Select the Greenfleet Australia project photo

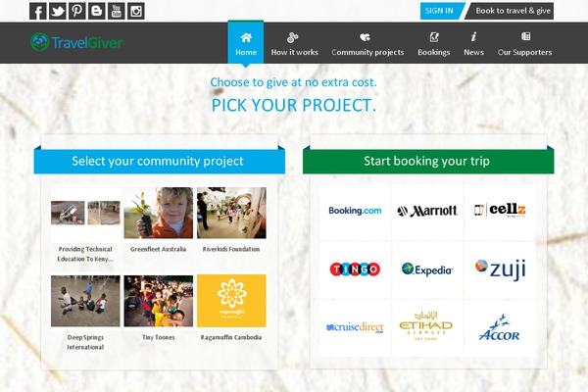(x=158, y=213)
